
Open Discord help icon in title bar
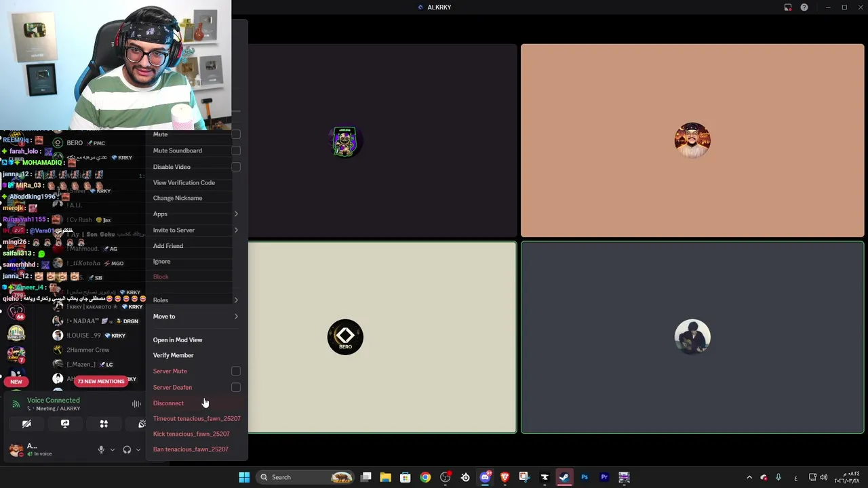tap(804, 7)
